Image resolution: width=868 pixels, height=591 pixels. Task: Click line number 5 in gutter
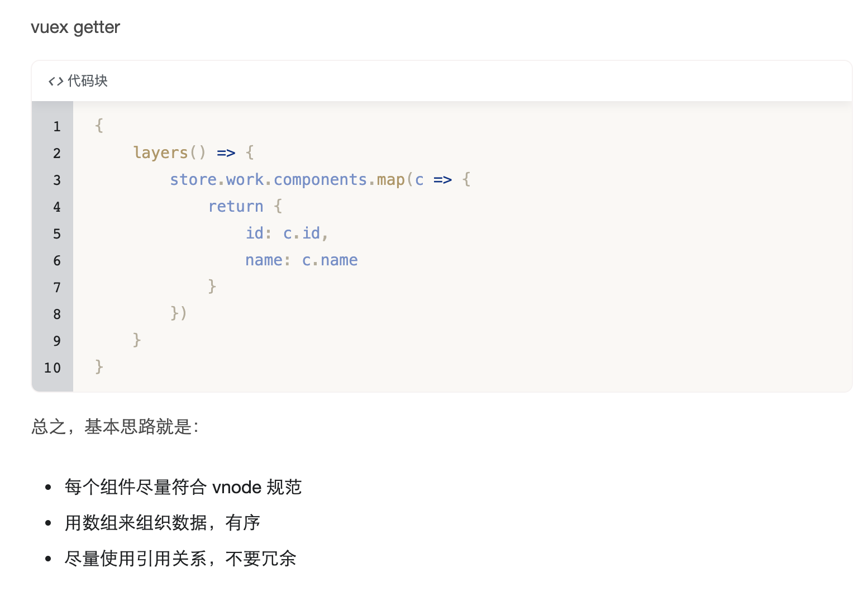coord(57,234)
